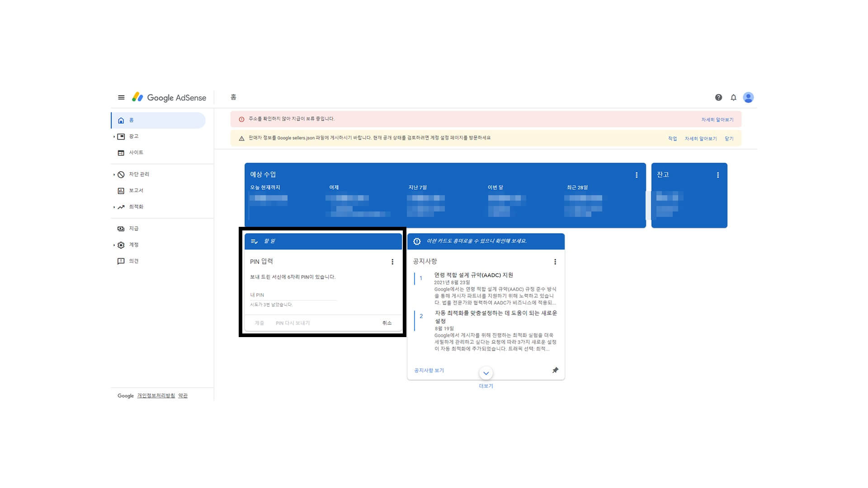
Task: Click 취소 in the PIN card
Action: point(387,323)
